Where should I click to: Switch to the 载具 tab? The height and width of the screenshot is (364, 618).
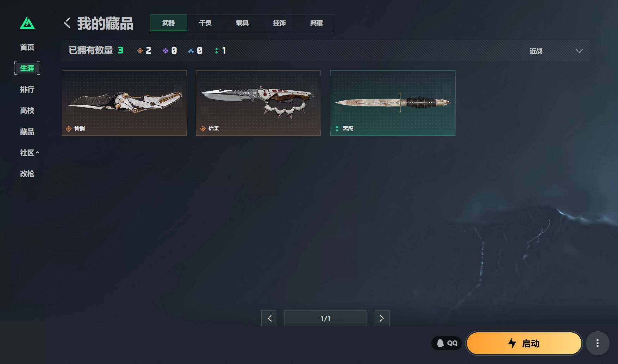[242, 23]
